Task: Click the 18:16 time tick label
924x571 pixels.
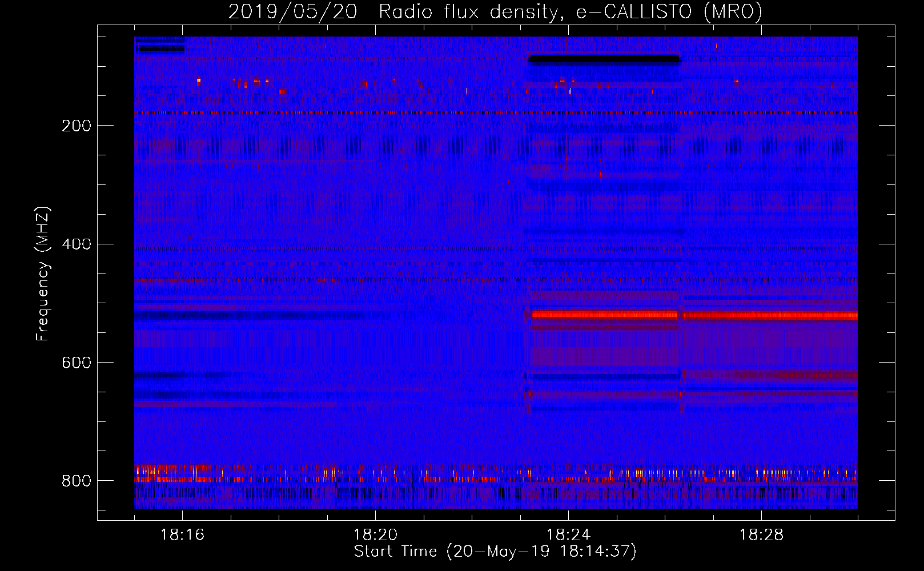Action: click(182, 535)
